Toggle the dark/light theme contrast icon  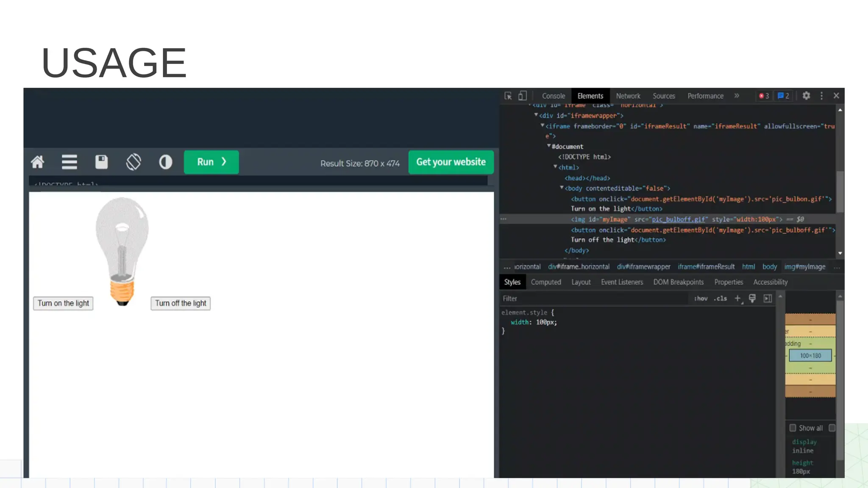click(165, 162)
